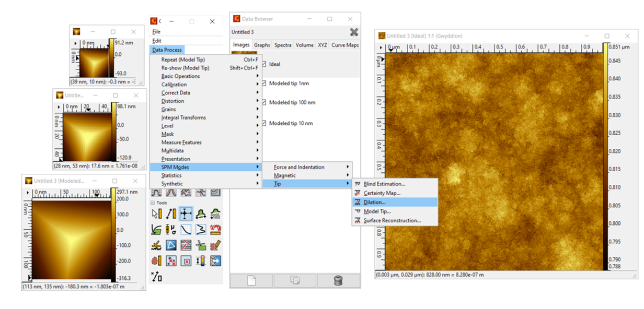644x309 pixels.
Task: Toggle the Modeled tip 100 nm checkbox
Action: coord(264,102)
